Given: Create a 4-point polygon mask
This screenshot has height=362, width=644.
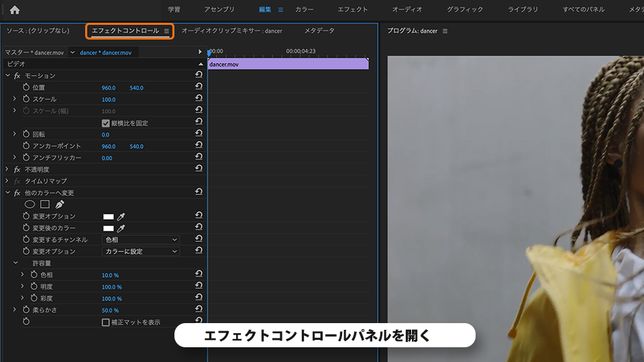Looking at the screenshot, I should [x=45, y=204].
